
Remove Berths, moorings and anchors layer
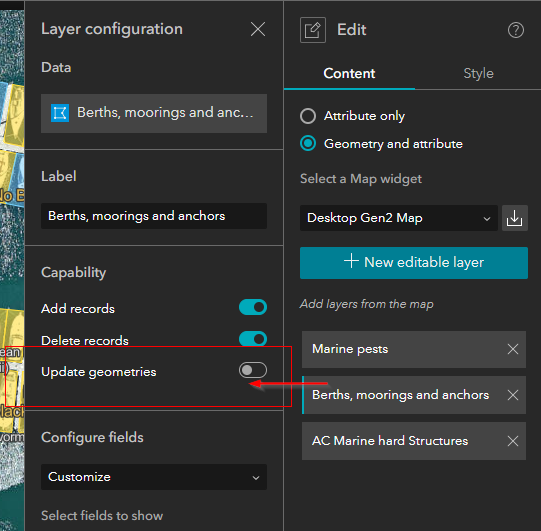pos(513,395)
